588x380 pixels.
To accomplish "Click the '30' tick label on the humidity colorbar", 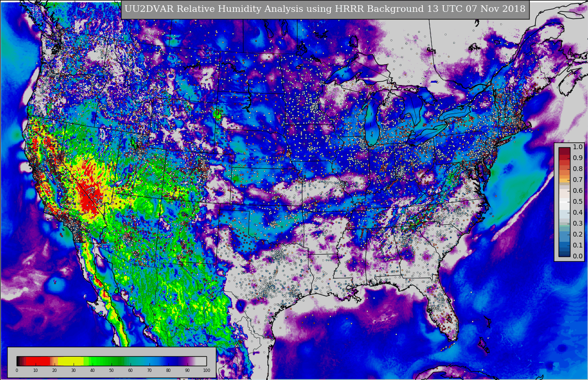I will [x=74, y=370].
